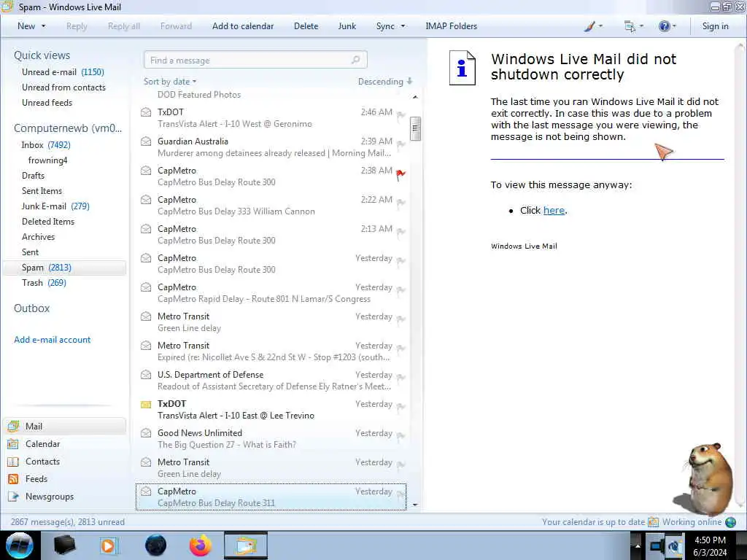Click Windows Live Mail taskbar button
747x560 pixels.
coord(246,545)
